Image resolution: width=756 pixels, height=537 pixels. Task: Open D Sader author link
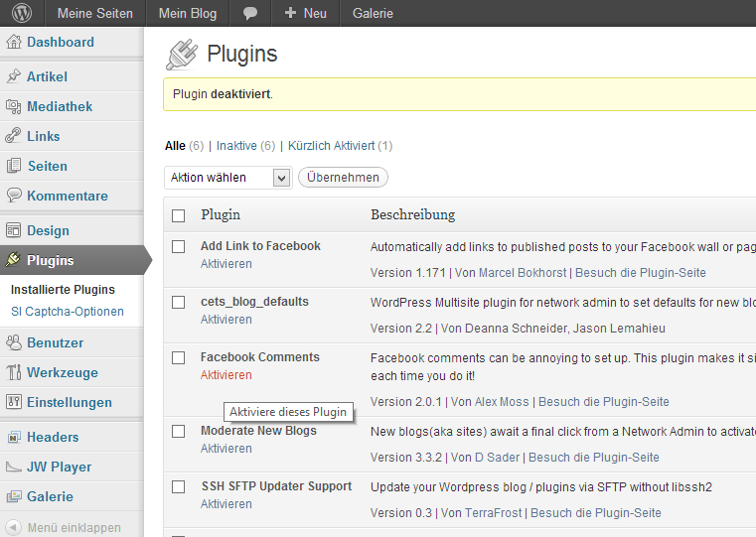coord(497,457)
